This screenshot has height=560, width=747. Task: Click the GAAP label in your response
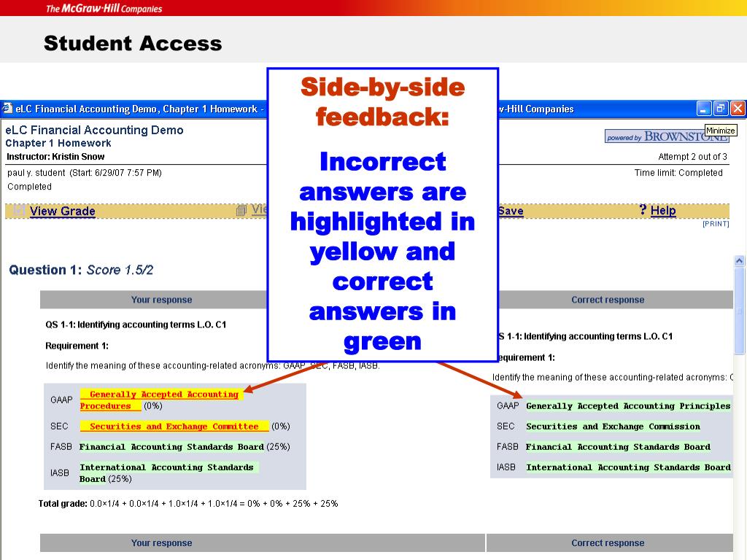coord(61,400)
